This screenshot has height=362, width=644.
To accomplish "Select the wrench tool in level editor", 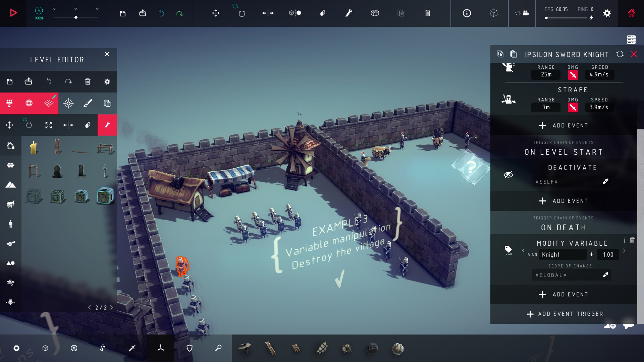I will point(107,125).
